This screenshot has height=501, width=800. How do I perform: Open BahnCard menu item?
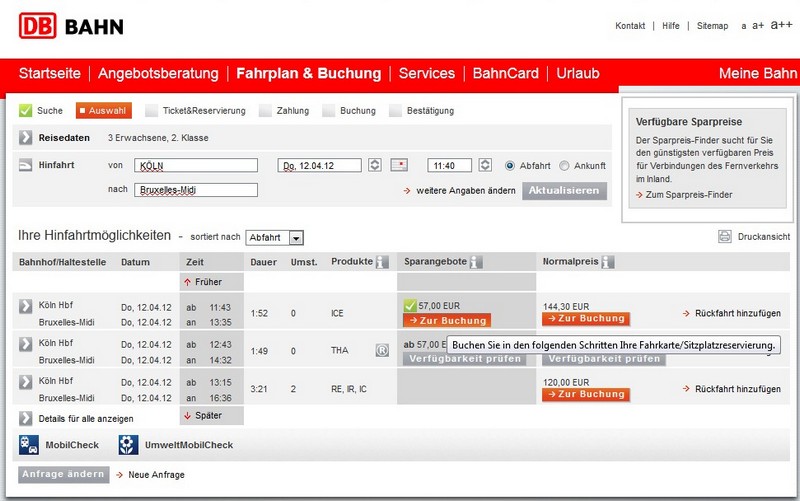505,73
